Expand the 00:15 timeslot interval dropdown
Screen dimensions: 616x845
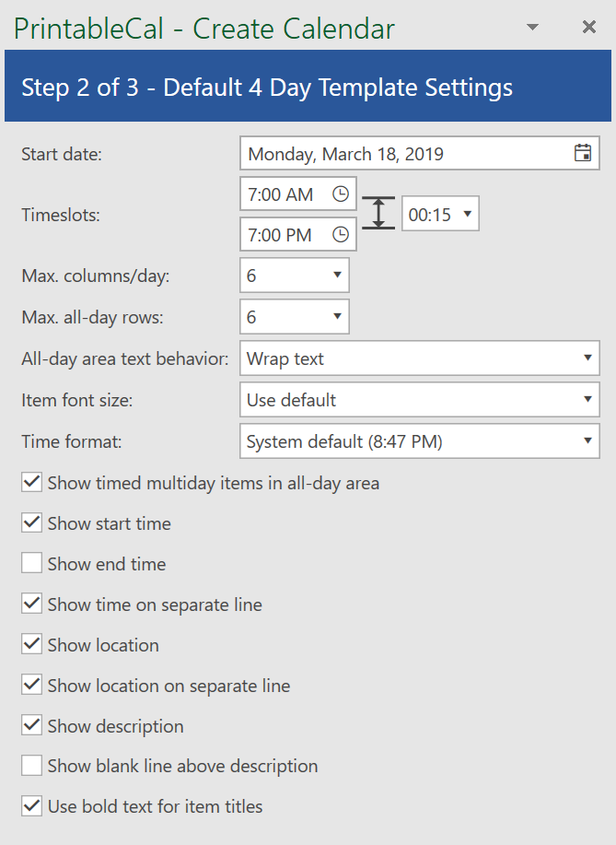coord(440,215)
